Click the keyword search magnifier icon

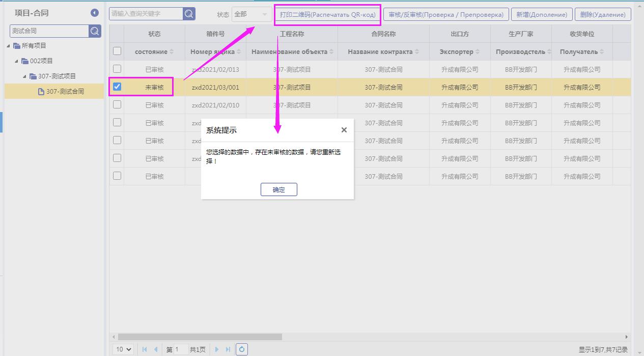pos(189,14)
